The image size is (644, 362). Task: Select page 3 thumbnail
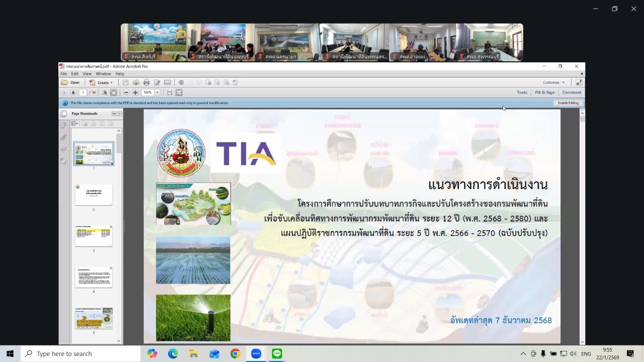[94, 236]
